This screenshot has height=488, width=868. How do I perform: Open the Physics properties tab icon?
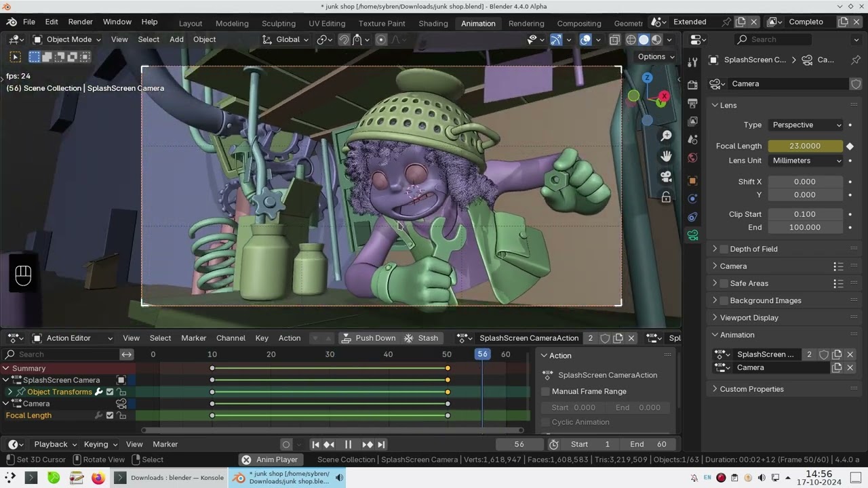[x=692, y=199]
